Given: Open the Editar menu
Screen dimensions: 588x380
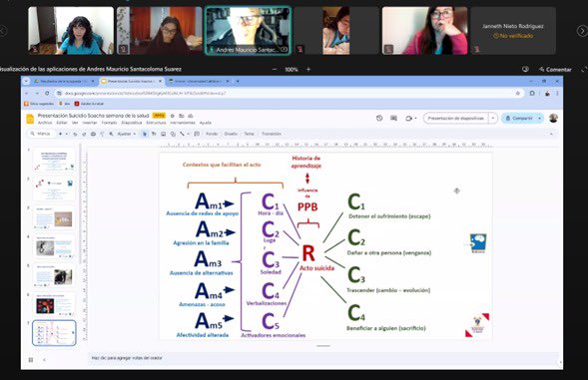Looking at the screenshot, I should 62,123.
